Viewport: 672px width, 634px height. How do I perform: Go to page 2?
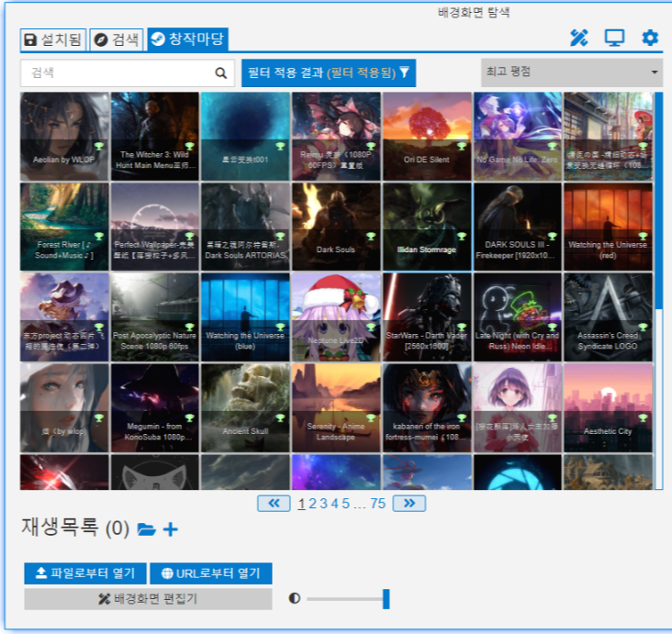pos(312,504)
